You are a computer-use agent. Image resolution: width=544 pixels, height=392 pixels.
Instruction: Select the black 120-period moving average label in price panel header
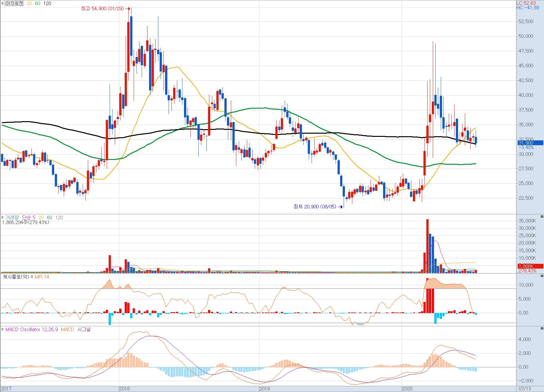click(x=47, y=4)
